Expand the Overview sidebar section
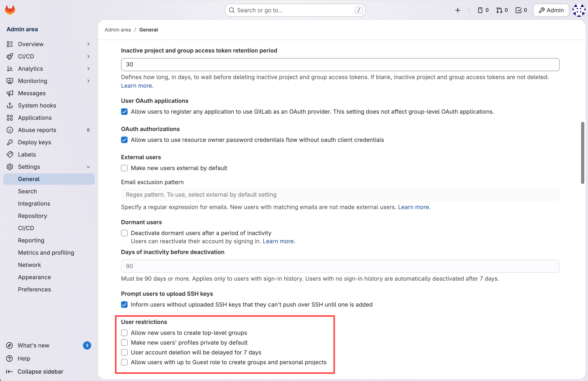 88,44
